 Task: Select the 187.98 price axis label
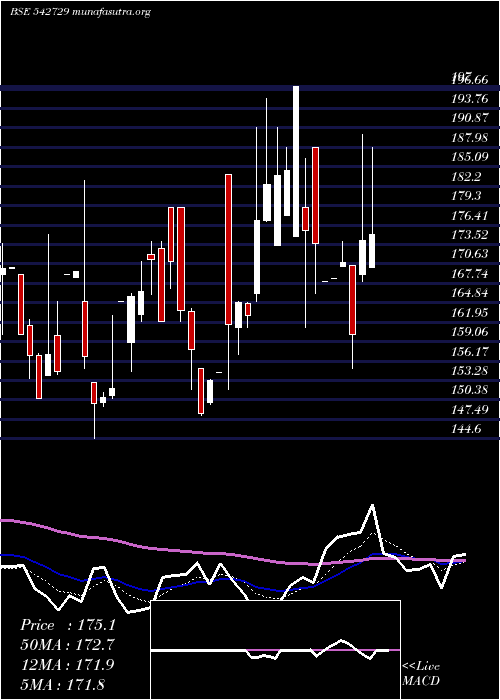tap(470, 138)
